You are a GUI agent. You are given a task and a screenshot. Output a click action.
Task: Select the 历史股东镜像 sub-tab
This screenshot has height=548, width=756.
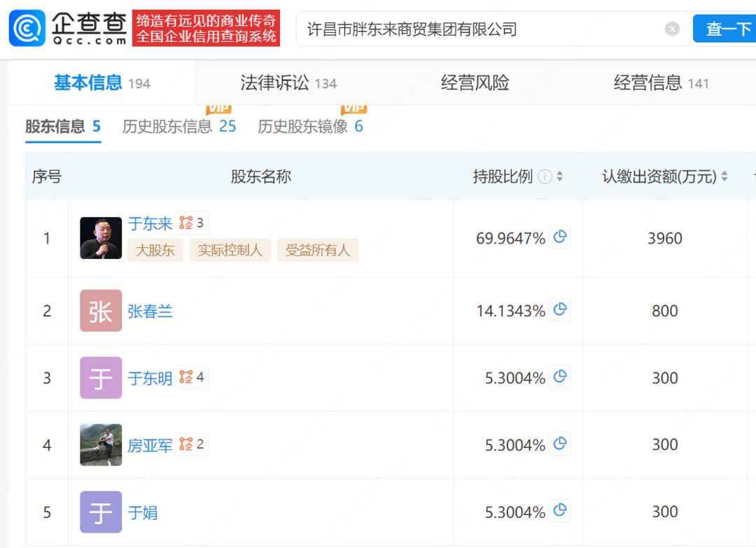pyautogui.click(x=310, y=127)
